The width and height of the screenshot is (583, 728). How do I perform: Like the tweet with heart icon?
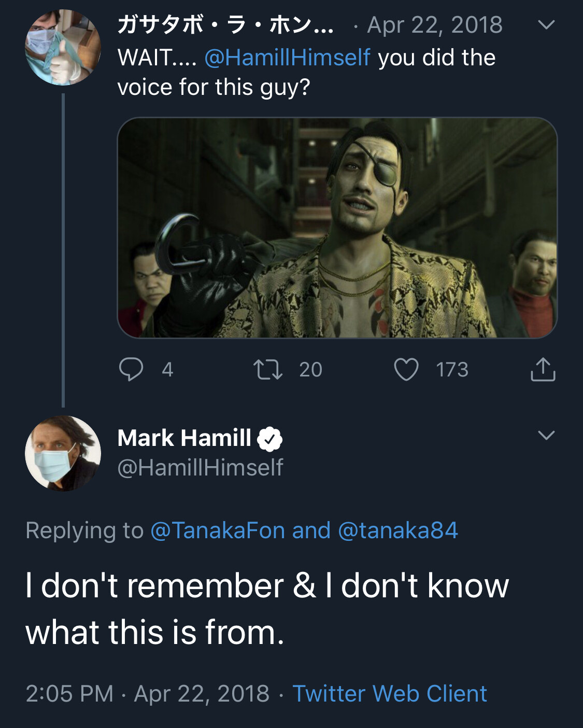pyautogui.click(x=406, y=370)
